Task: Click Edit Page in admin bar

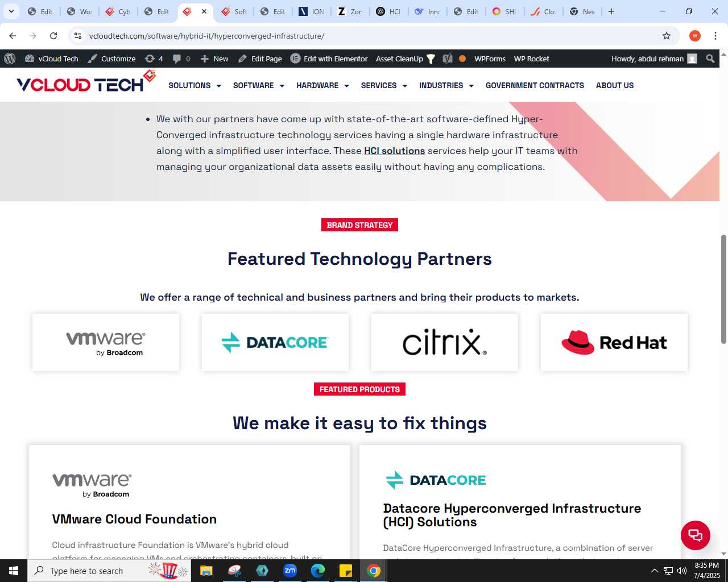Action: (x=260, y=59)
